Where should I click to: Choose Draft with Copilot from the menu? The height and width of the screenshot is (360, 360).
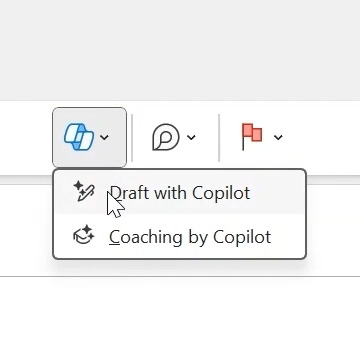point(180,192)
